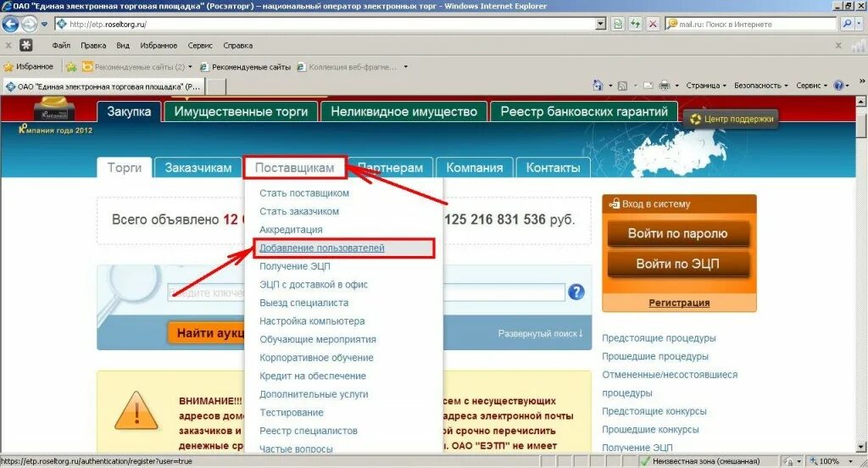Choose Аккредитация menu entry
This screenshot has width=868, height=468.
coord(291,229)
